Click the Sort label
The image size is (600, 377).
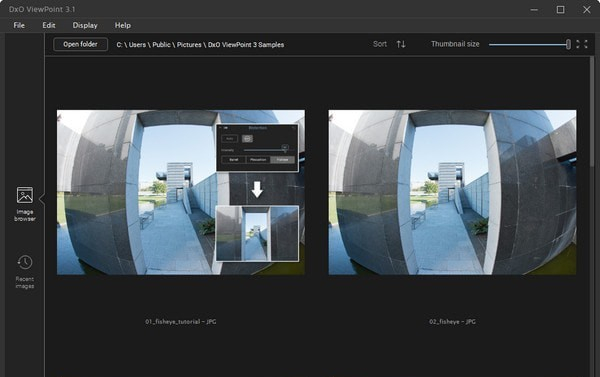click(x=380, y=44)
